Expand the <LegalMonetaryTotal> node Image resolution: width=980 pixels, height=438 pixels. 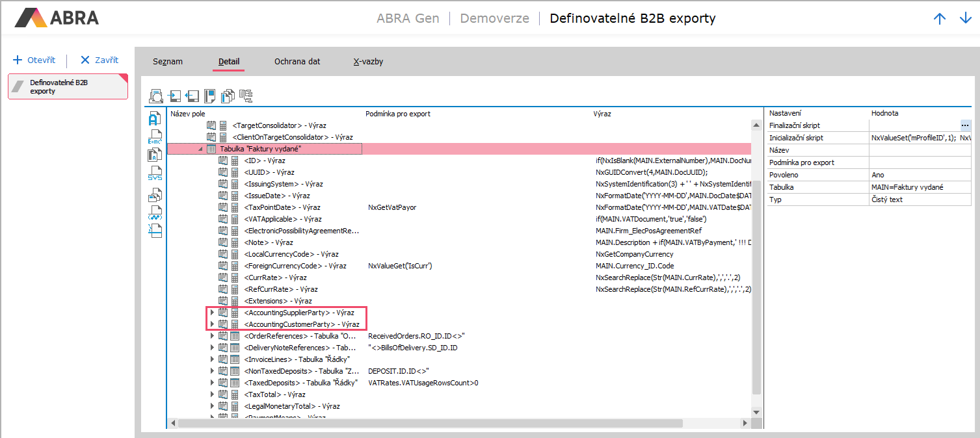212,406
